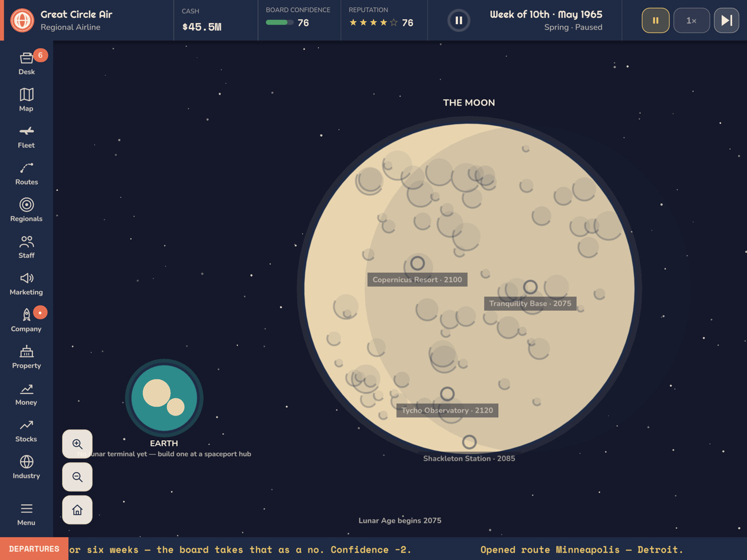This screenshot has width=747, height=560.
Task: Click the Tycho Observatory · 2120 label
Action: (447, 410)
